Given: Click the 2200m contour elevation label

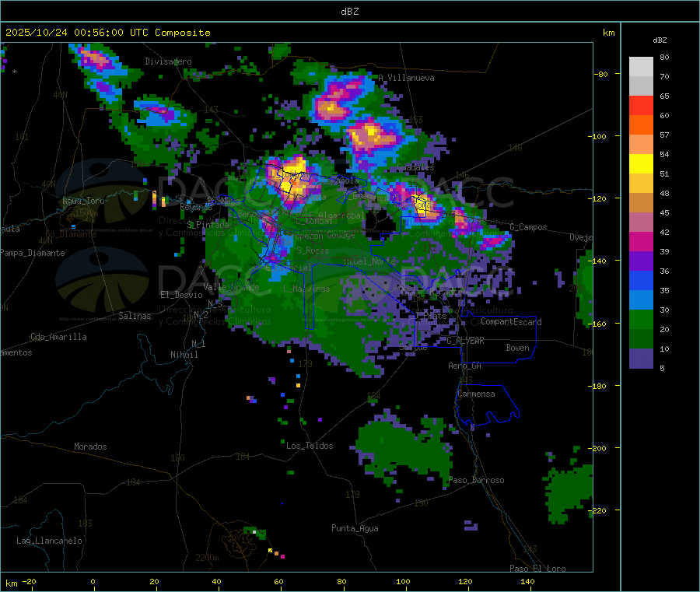Looking at the screenshot, I should point(207,558).
